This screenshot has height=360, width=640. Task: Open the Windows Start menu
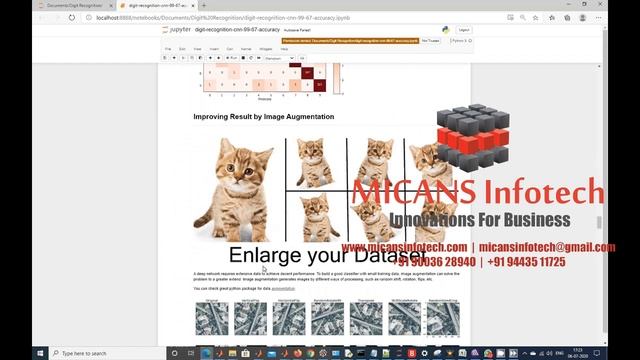[40, 353]
